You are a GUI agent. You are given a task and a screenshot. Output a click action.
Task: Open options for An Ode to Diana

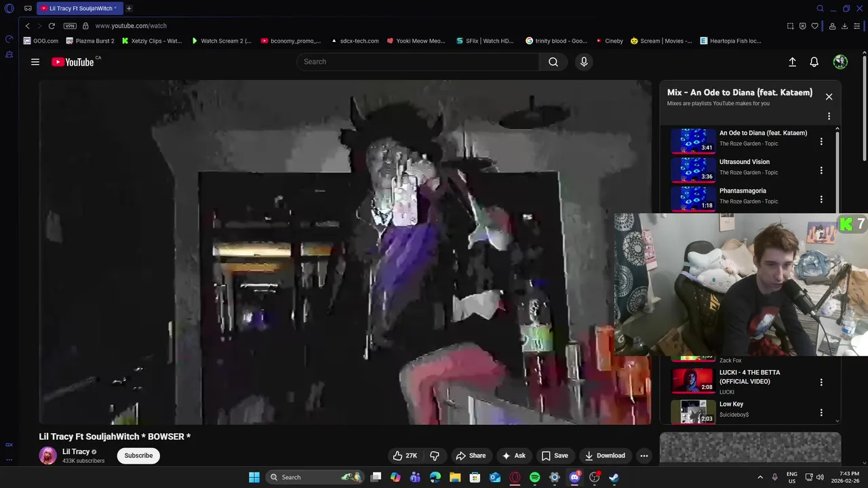point(821,142)
